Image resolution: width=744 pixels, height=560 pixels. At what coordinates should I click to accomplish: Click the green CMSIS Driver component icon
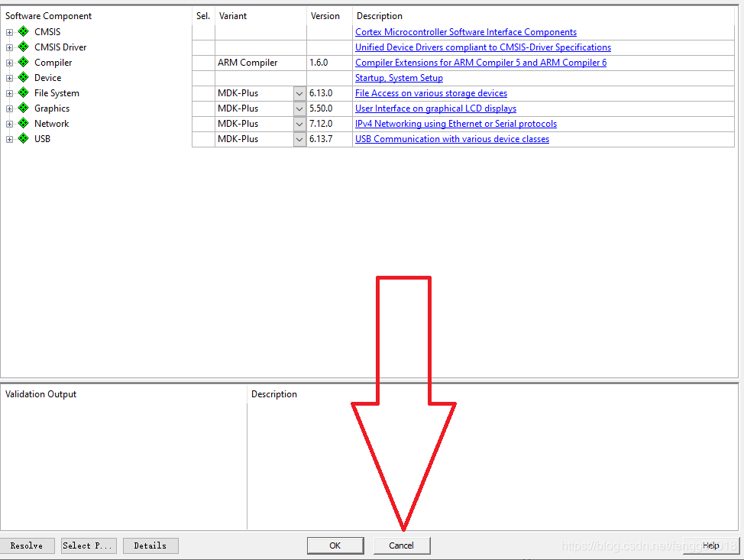click(x=23, y=47)
